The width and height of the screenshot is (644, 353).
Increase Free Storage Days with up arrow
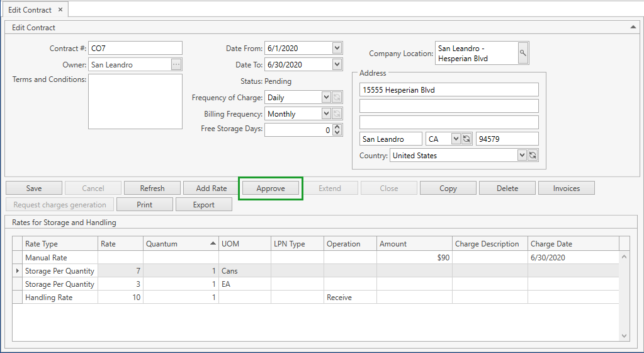pos(337,127)
